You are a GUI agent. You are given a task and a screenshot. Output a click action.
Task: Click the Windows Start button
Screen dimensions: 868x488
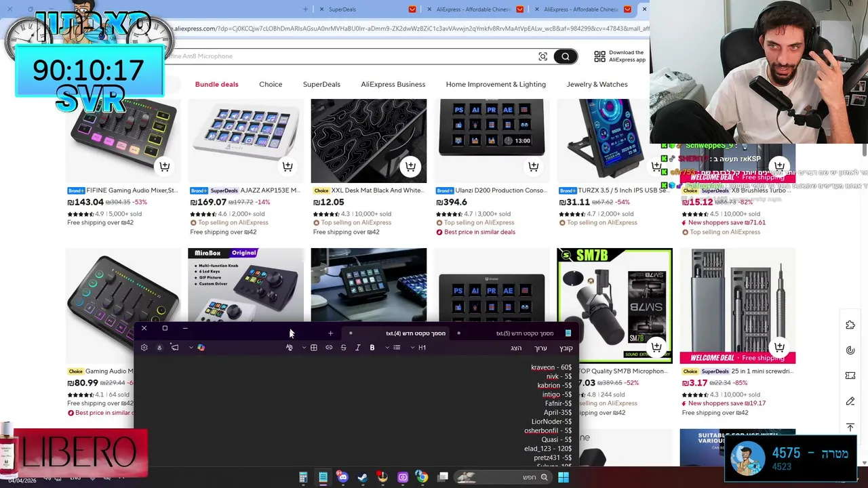pos(563,477)
